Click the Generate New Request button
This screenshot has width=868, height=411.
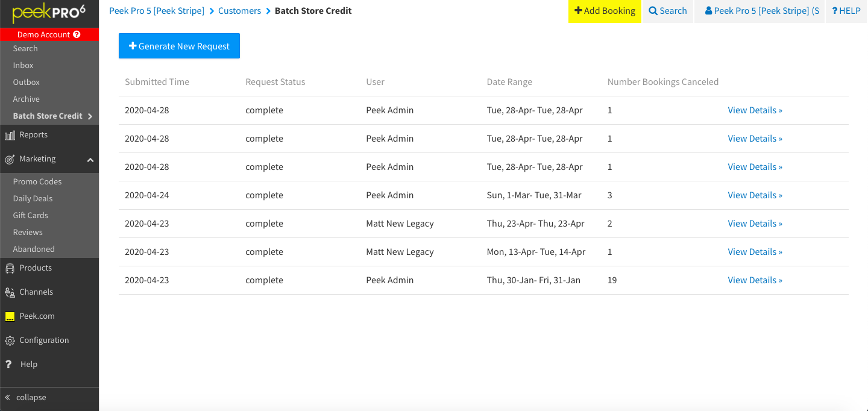(179, 46)
